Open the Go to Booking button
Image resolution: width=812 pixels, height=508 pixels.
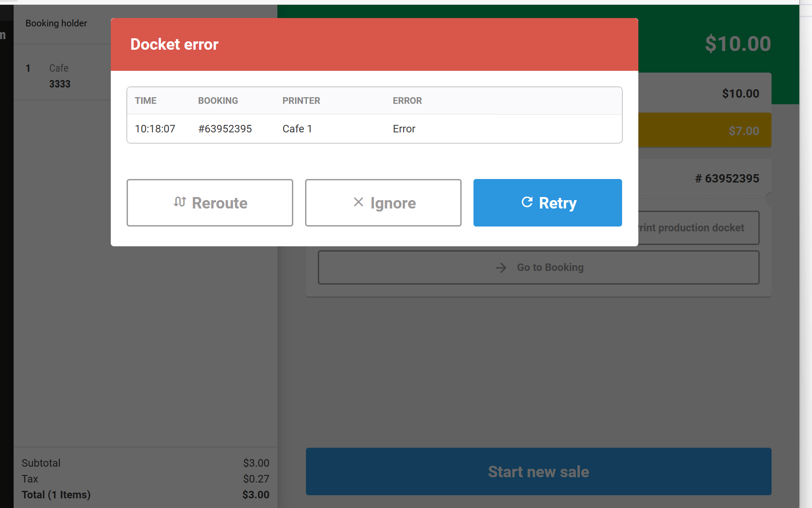539,267
